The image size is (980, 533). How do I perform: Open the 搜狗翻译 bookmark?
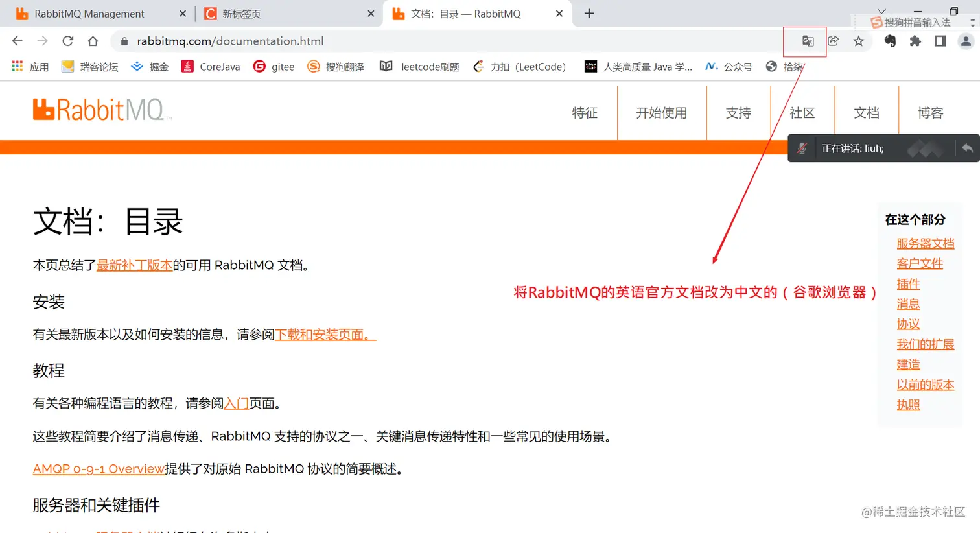(336, 66)
